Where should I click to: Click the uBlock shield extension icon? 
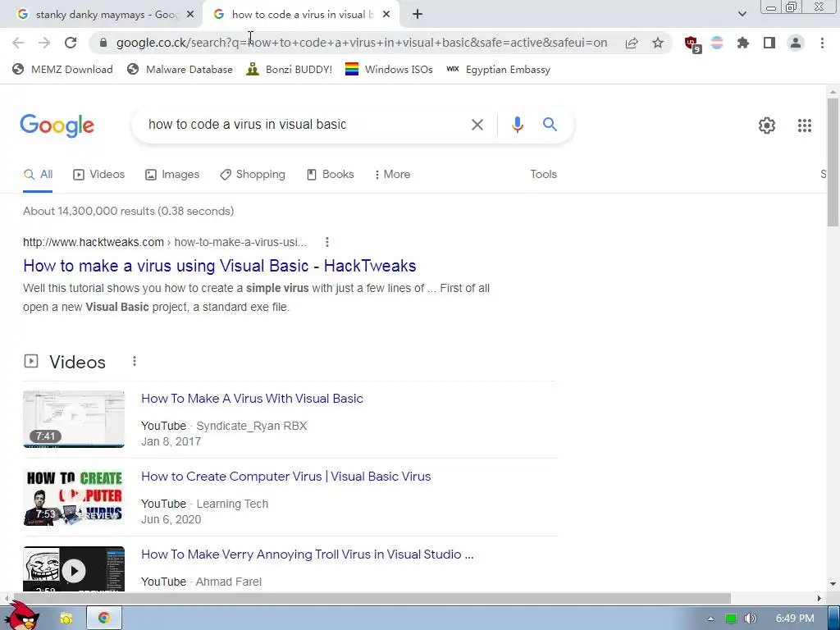point(692,44)
